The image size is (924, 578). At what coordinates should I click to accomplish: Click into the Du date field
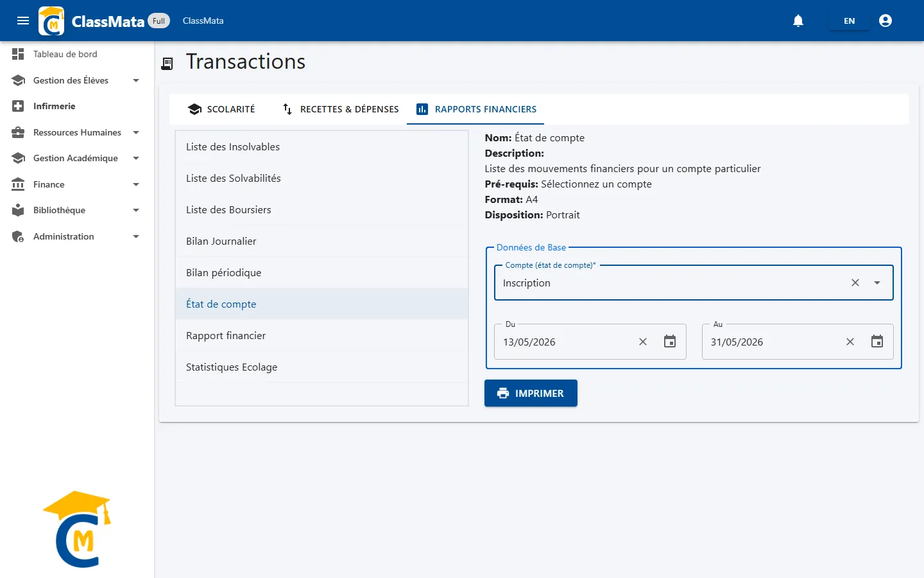tap(565, 342)
